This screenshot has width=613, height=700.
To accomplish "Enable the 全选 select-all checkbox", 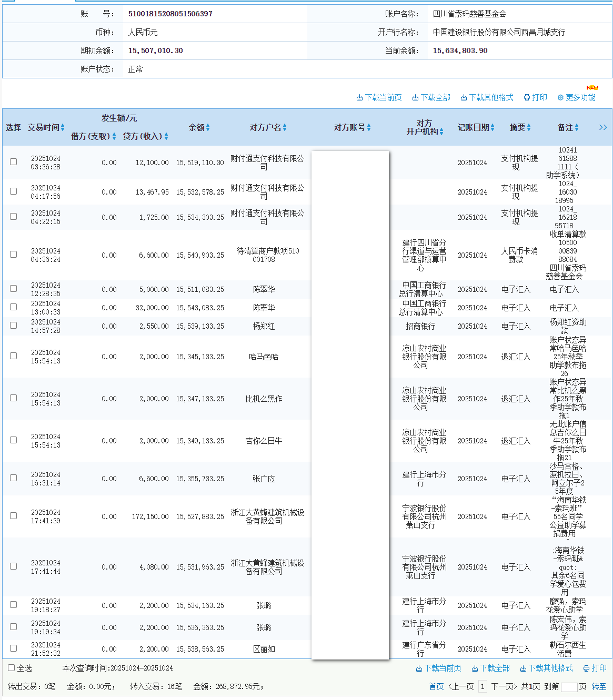I will point(12,667).
